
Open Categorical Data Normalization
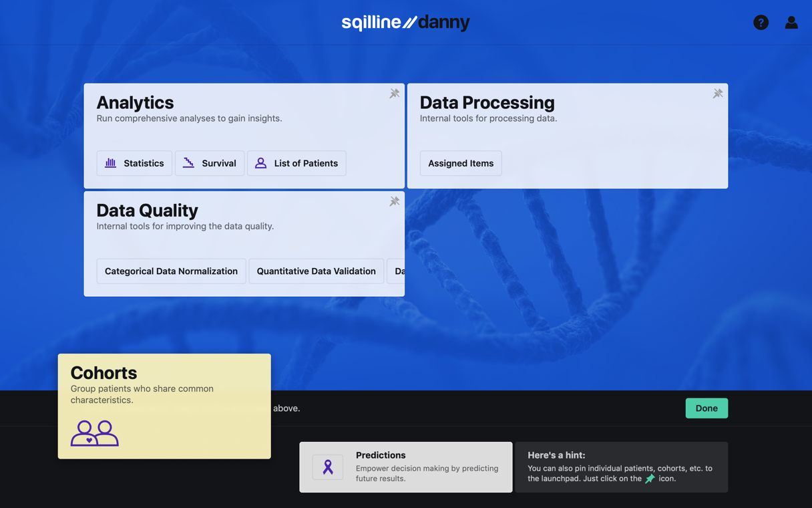click(x=171, y=271)
